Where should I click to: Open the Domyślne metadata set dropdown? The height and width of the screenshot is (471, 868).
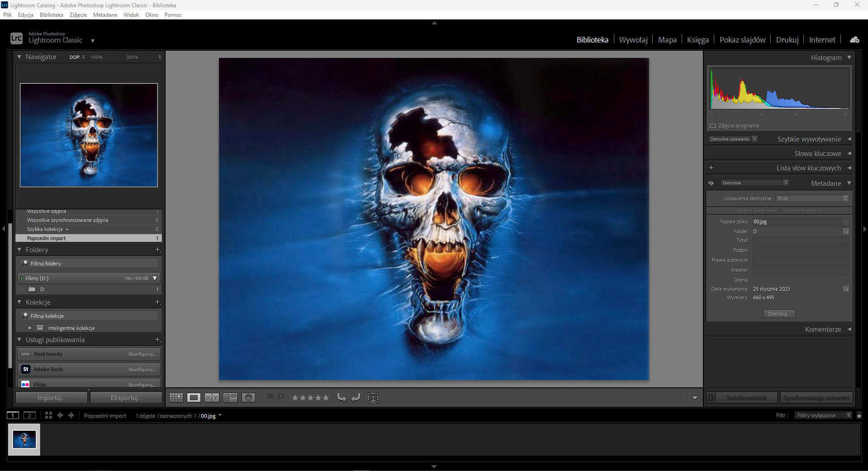point(754,183)
